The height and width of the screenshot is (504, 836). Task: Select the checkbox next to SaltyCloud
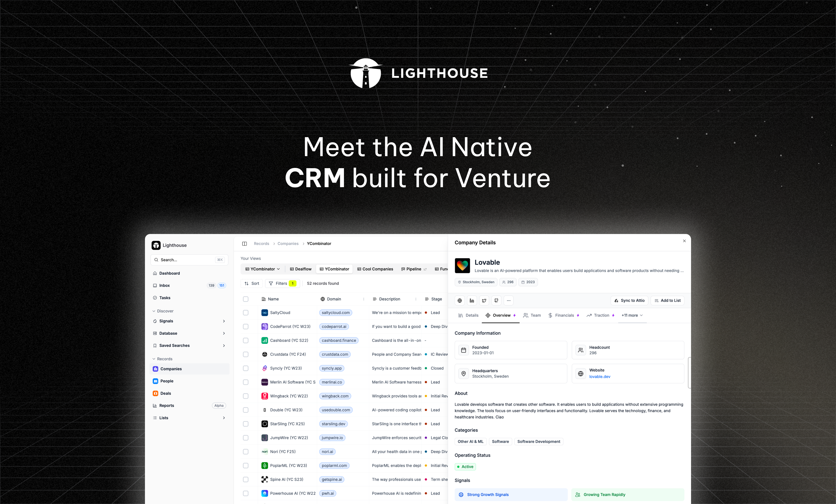pyautogui.click(x=245, y=313)
